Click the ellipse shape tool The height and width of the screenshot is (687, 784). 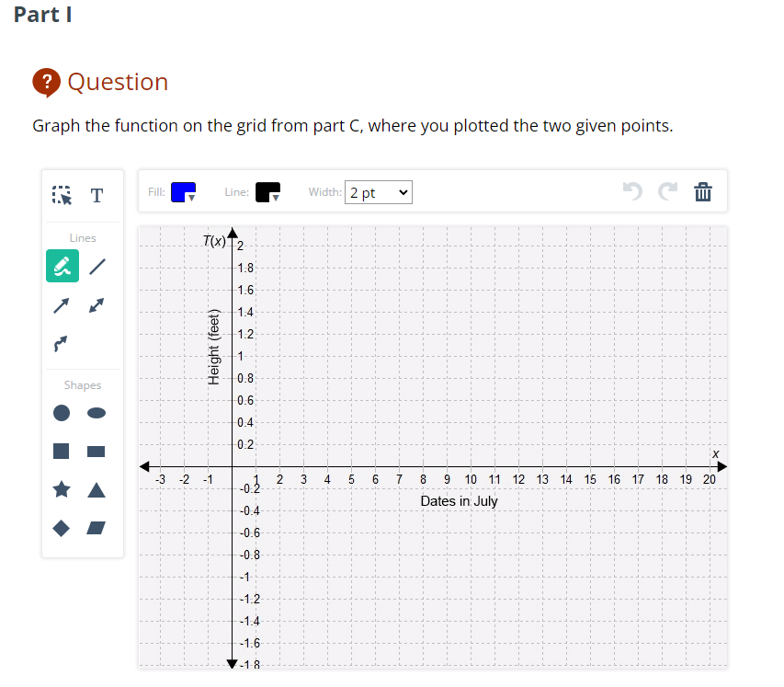pos(96,413)
